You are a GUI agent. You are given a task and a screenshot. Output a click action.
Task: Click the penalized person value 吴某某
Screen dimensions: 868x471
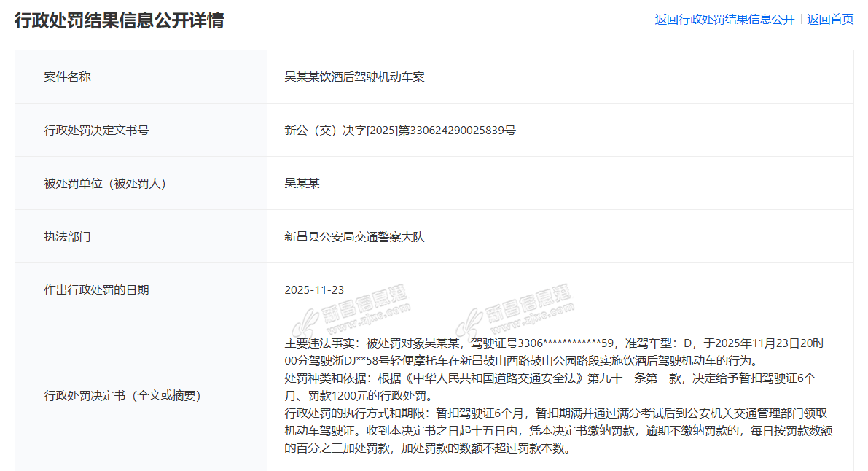pos(302,184)
